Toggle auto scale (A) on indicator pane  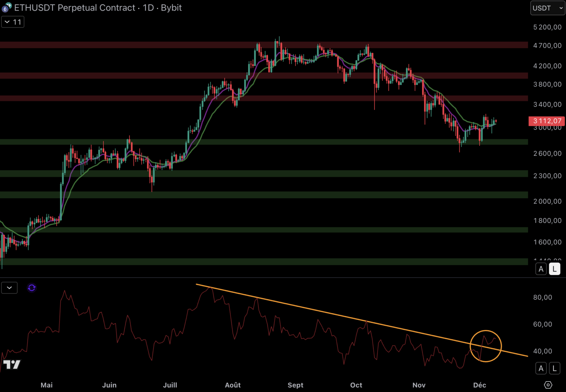[x=541, y=368]
